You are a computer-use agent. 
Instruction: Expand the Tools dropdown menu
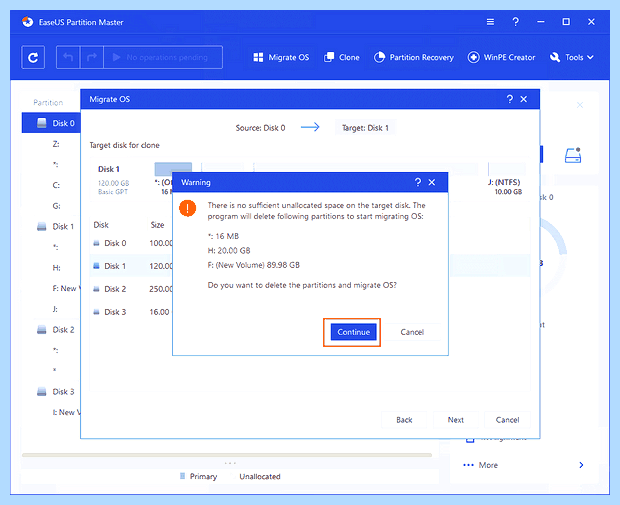click(x=572, y=57)
